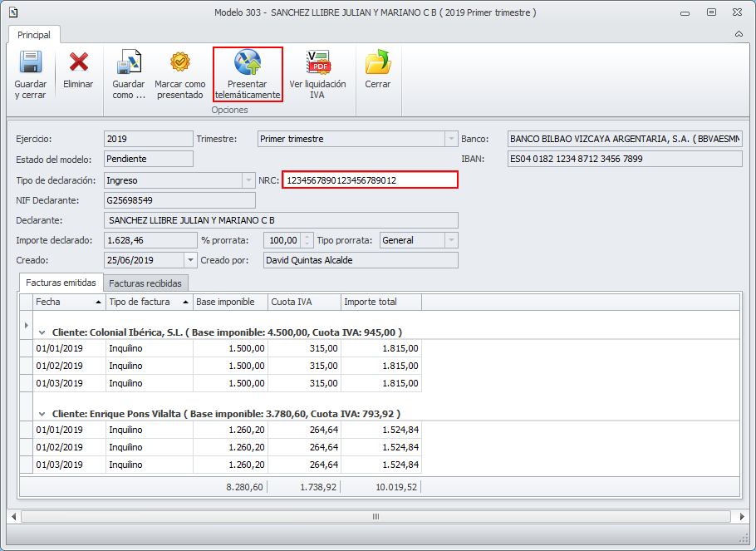Click the Banco field

click(625, 139)
